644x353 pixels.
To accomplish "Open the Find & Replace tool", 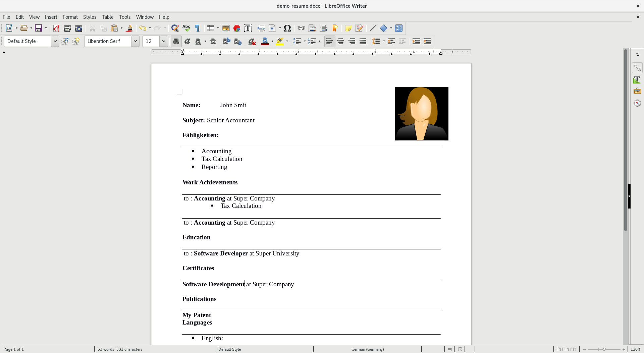I will (x=175, y=28).
